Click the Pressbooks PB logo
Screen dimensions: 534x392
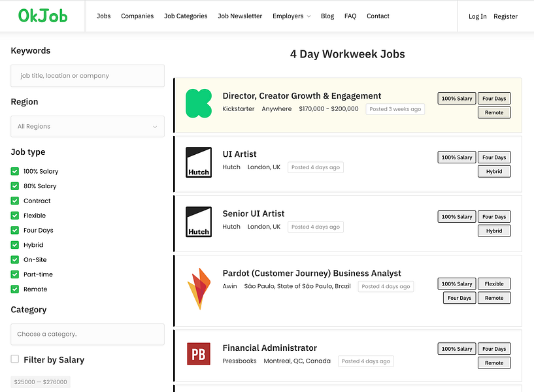(199, 354)
